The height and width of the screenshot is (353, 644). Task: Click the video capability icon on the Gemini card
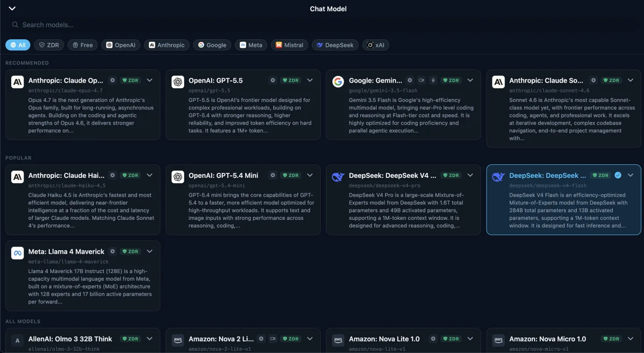421,80
